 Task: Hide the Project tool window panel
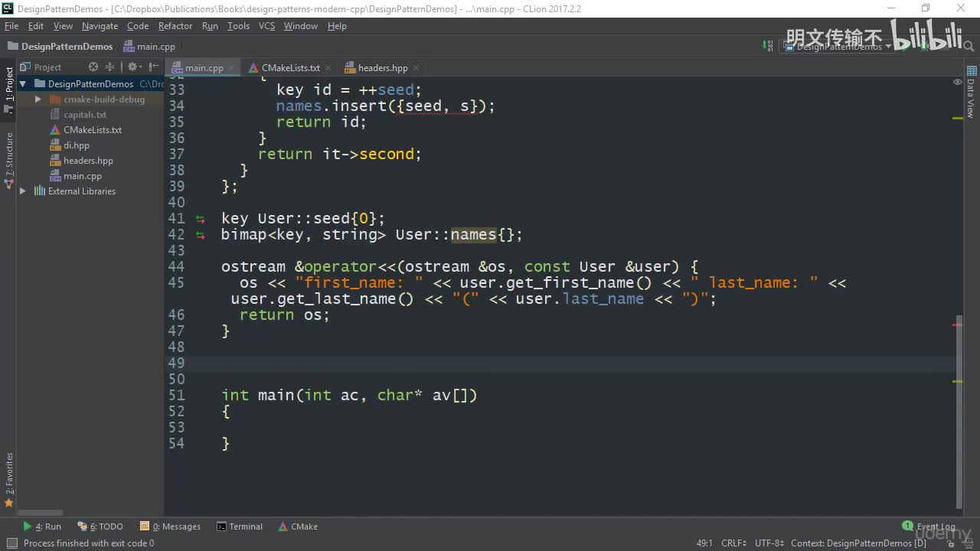point(153,67)
